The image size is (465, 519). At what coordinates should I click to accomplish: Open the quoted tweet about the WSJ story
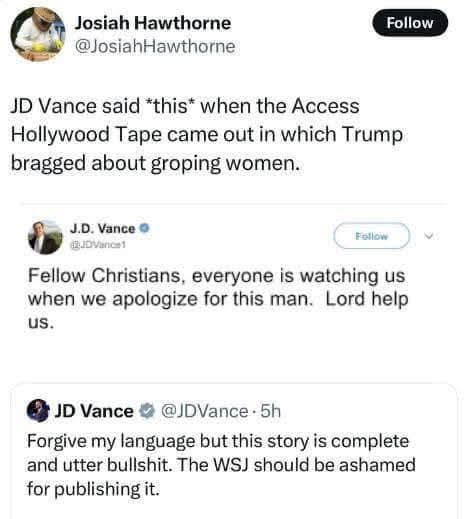[x=233, y=451]
